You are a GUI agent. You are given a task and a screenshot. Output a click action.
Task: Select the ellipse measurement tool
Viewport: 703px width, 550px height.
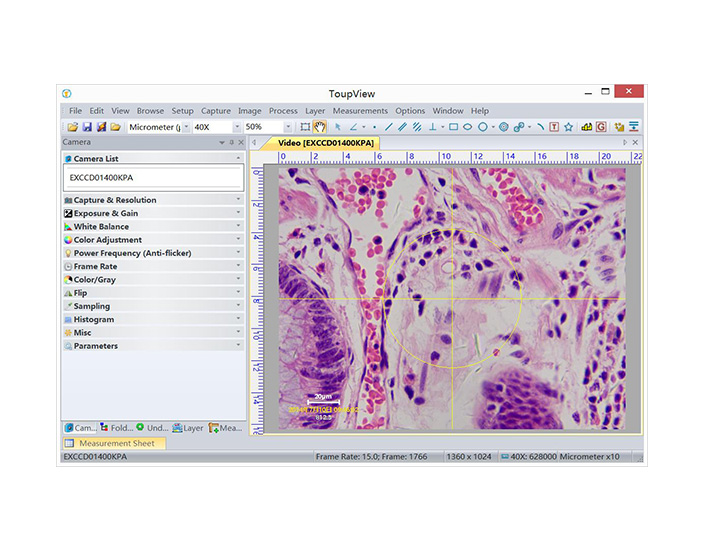(x=468, y=127)
